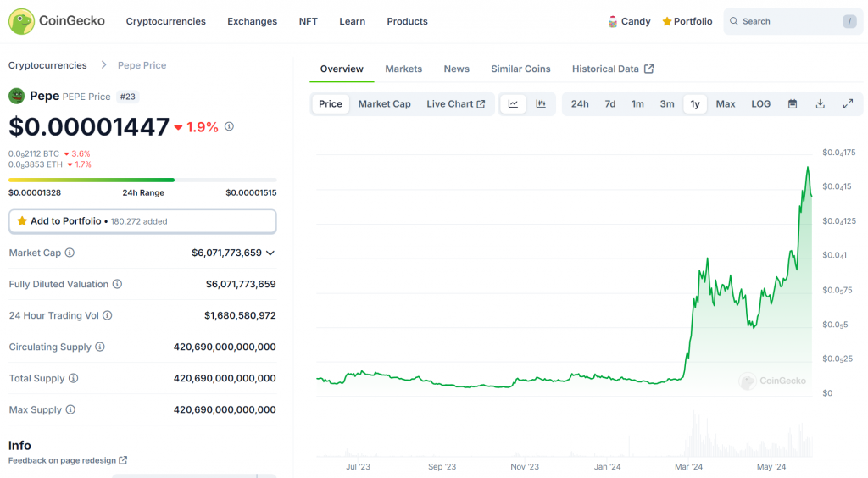Click the CoinGecko logo
This screenshot has width=868, height=478.
coord(57,21)
